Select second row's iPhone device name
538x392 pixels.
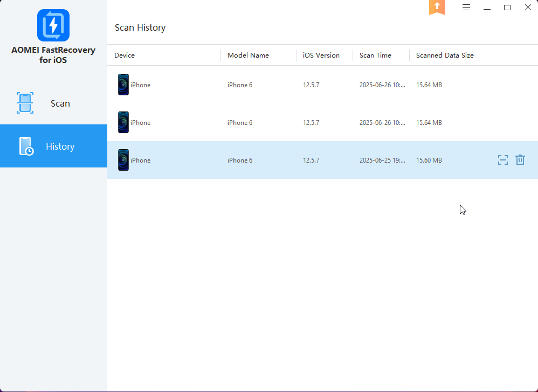pos(140,123)
